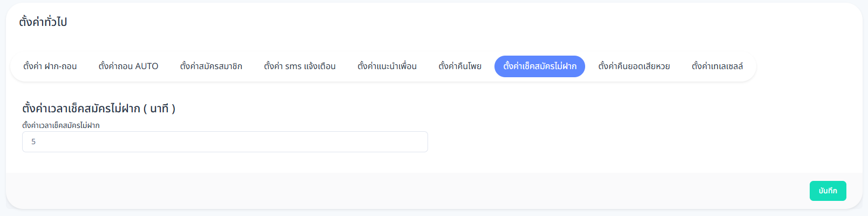
Task: Go to ตั้งค่า sms แจ้งเตือน tab
Action: point(300,66)
